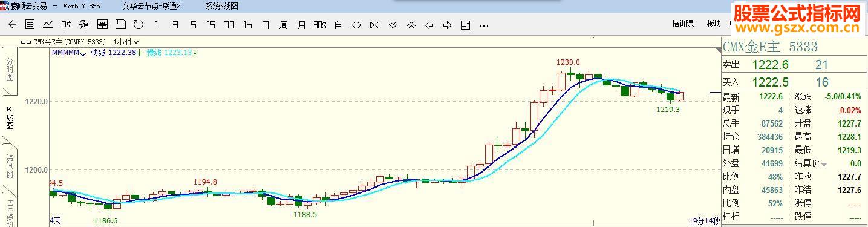Open the 画 drawing tool icon
Screen dimensions: 868x227
[102, 25]
